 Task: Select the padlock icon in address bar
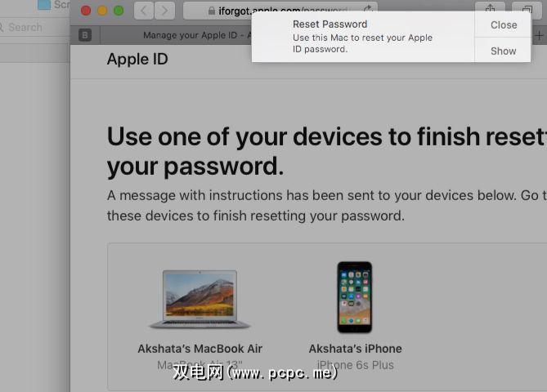(212, 11)
